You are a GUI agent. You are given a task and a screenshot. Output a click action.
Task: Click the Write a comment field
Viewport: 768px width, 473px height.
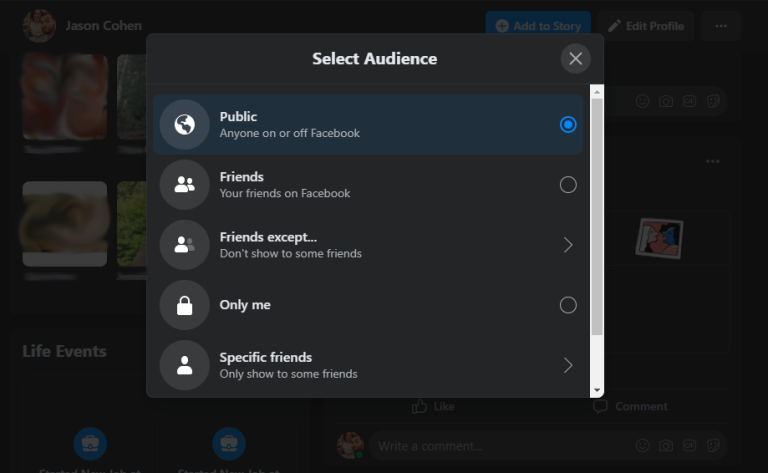[x=500, y=445]
